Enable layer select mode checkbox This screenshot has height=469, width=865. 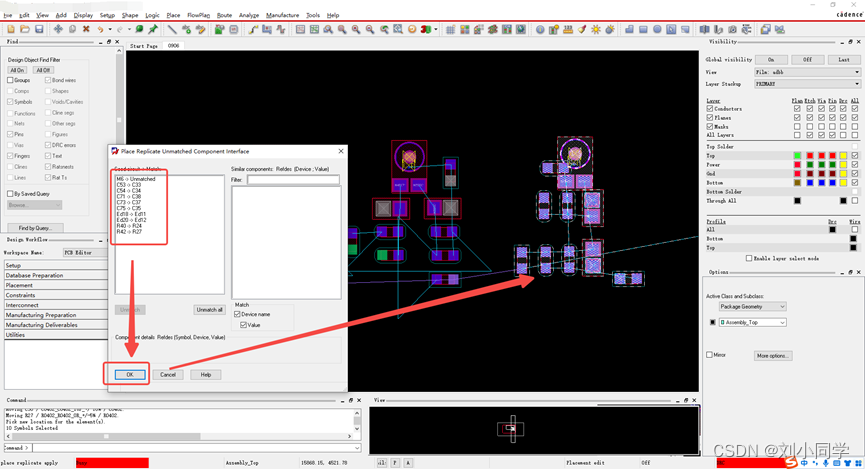(x=749, y=258)
